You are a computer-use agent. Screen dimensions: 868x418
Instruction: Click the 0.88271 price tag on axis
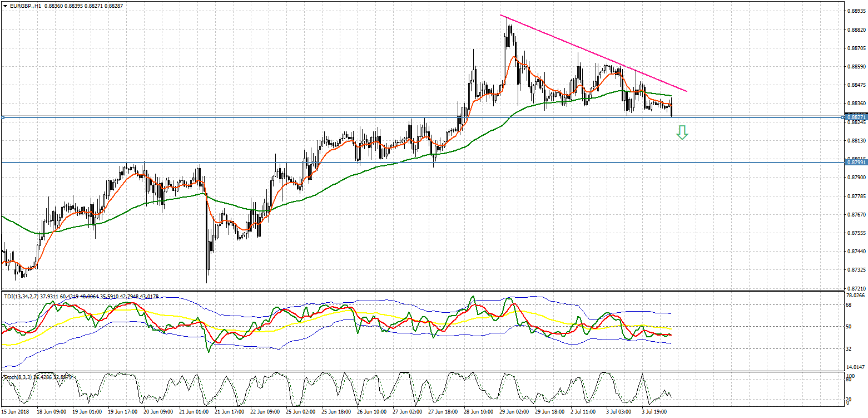[x=855, y=117]
